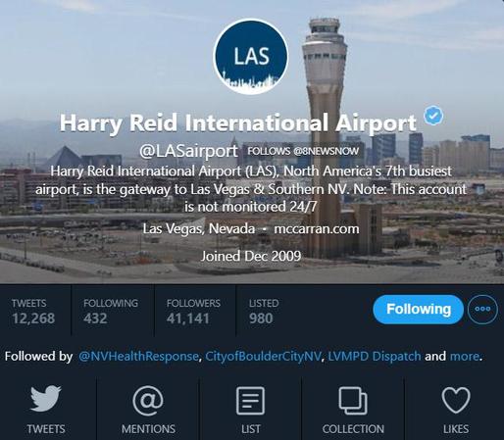Click the LAS profile avatar

click(251, 57)
